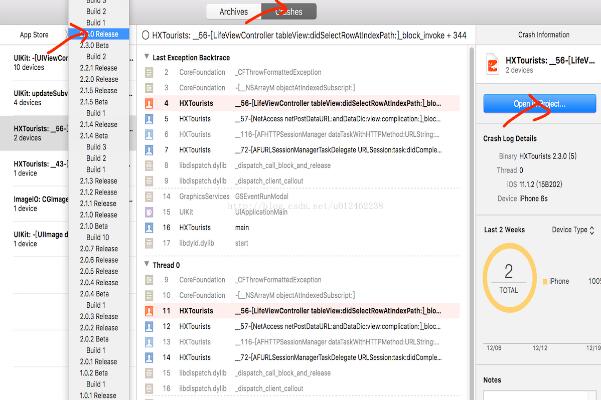601x400 pixels.
Task: Click the orange icon of frame 4 HXTourists
Action: tap(149, 103)
